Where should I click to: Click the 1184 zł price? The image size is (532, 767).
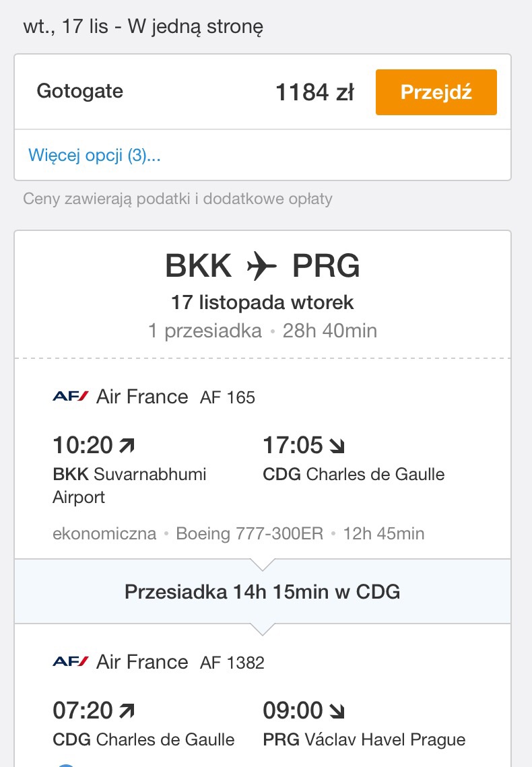(x=314, y=92)
